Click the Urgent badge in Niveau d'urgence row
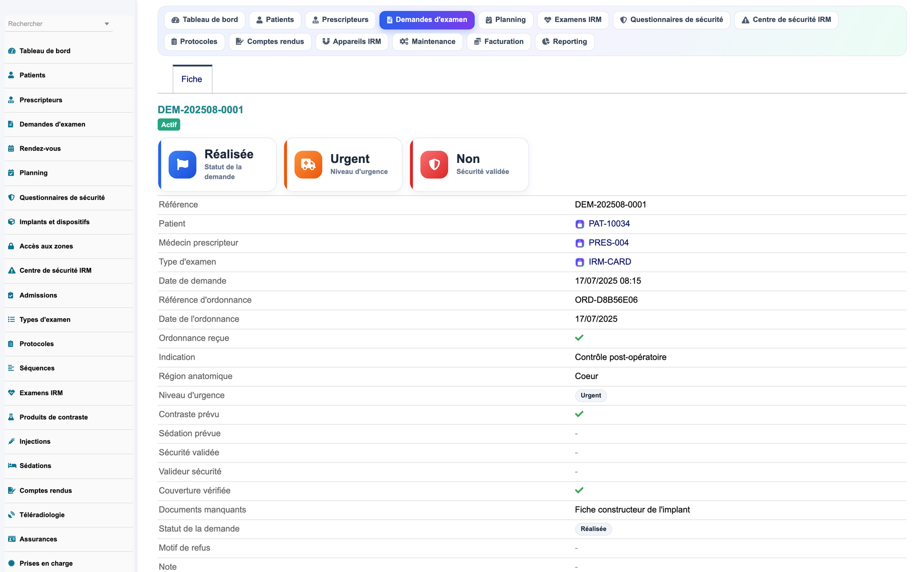 pos(591,395)
